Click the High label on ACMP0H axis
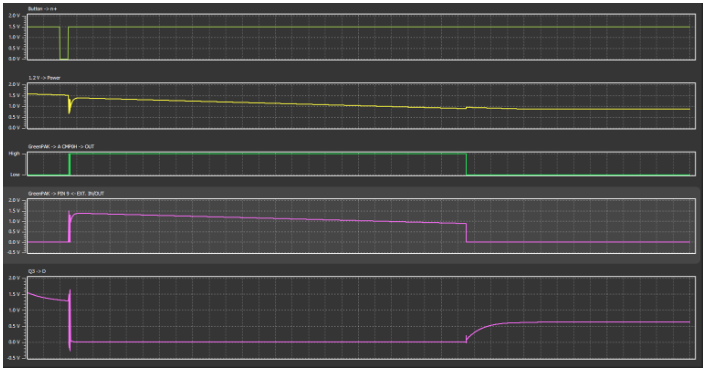 [14, 153]
